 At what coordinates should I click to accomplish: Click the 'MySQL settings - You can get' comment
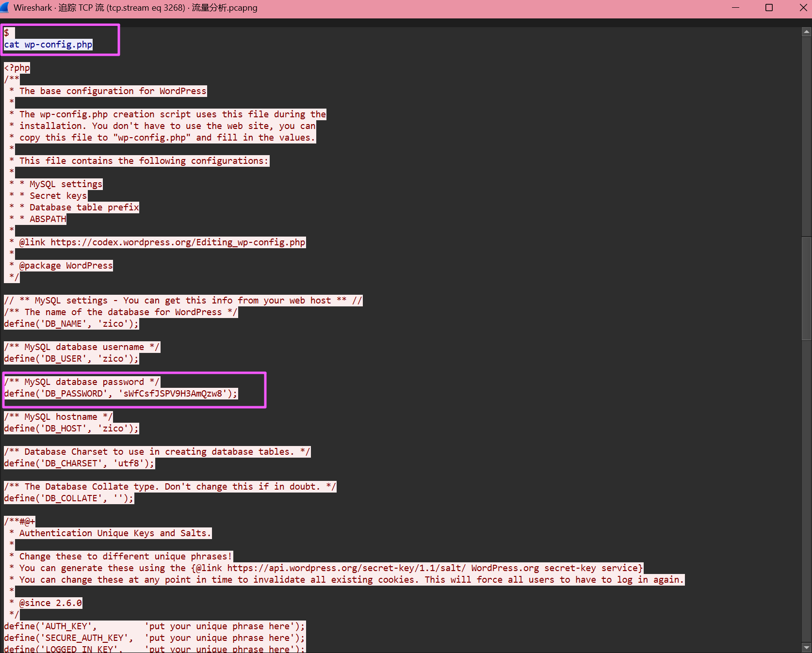click(x=183, y=301)
